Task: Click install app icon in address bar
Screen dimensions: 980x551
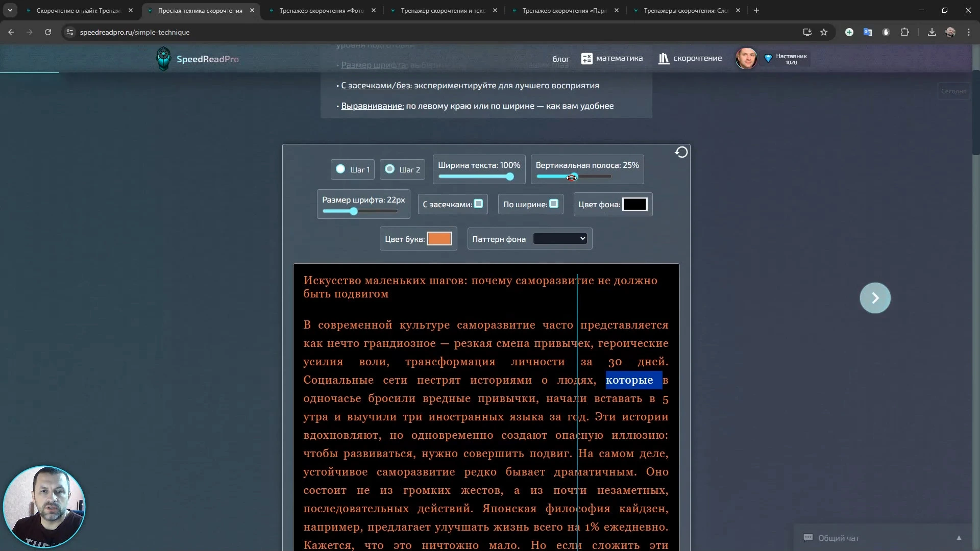Action: 807,32
